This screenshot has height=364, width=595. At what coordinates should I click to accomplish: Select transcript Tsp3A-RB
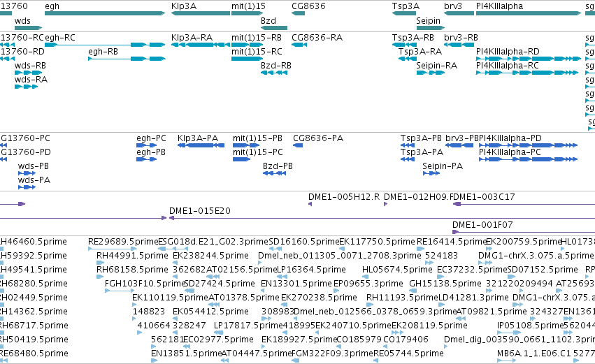point(404,45)
